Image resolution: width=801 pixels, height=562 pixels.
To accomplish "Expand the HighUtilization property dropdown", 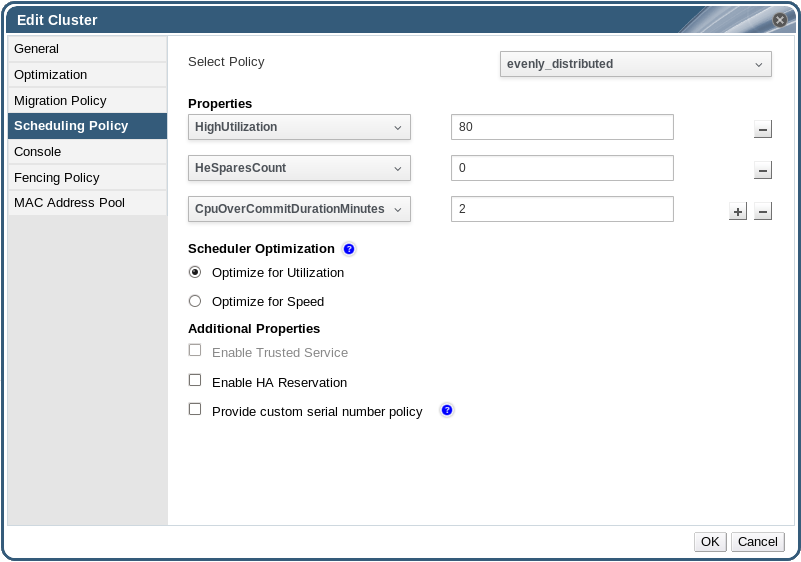I will pos(299,127).
